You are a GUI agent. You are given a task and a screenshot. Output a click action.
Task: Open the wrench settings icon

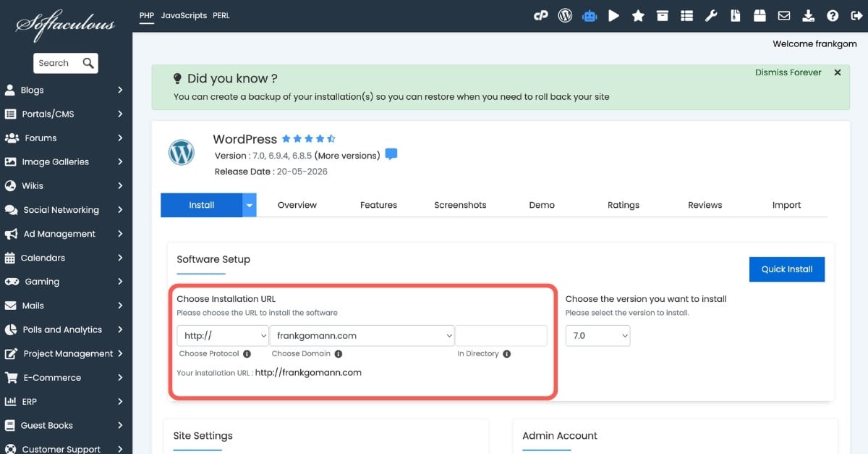pyautogui.click(x=711, y=15)
